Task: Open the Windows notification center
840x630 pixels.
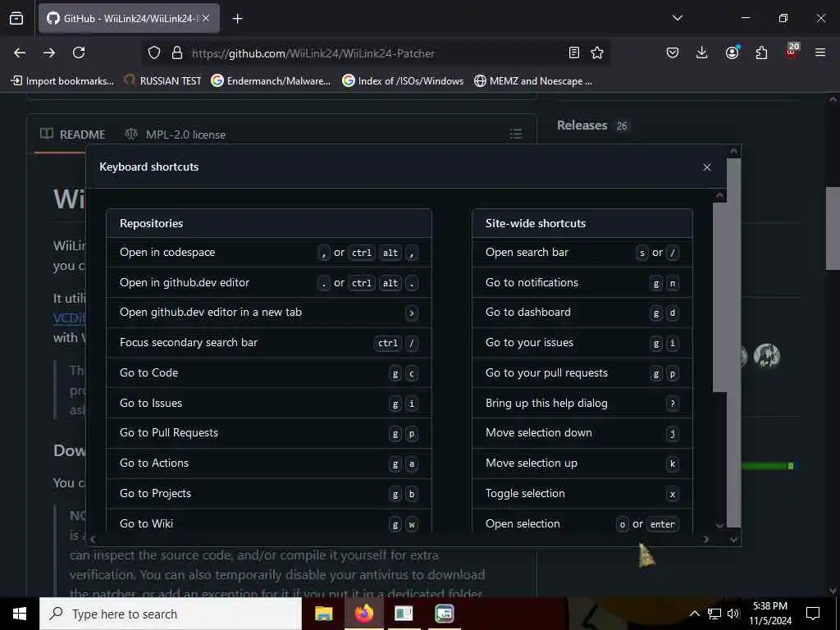Action: coord(813,614)
